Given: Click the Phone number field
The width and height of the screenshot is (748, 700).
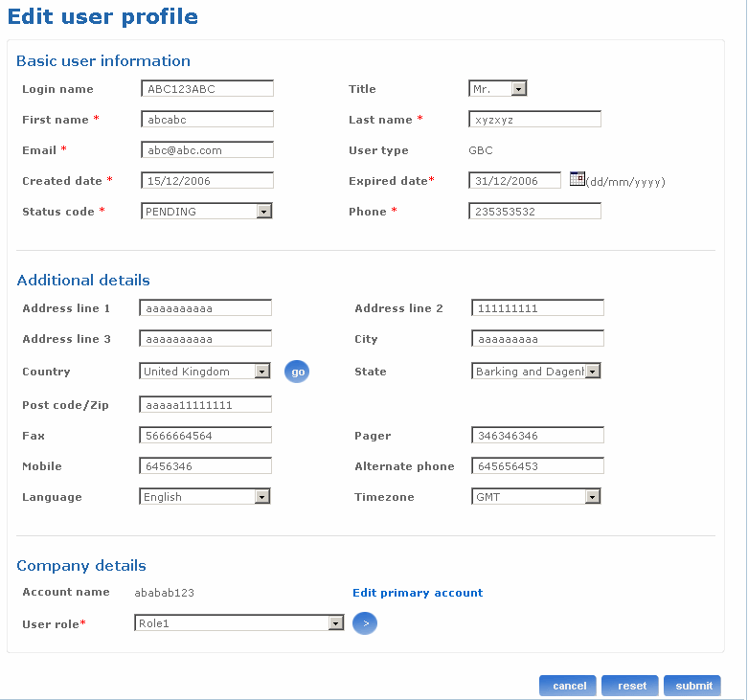Looking at the screenshot, I should pyautogui.click(x=534, y=212).
